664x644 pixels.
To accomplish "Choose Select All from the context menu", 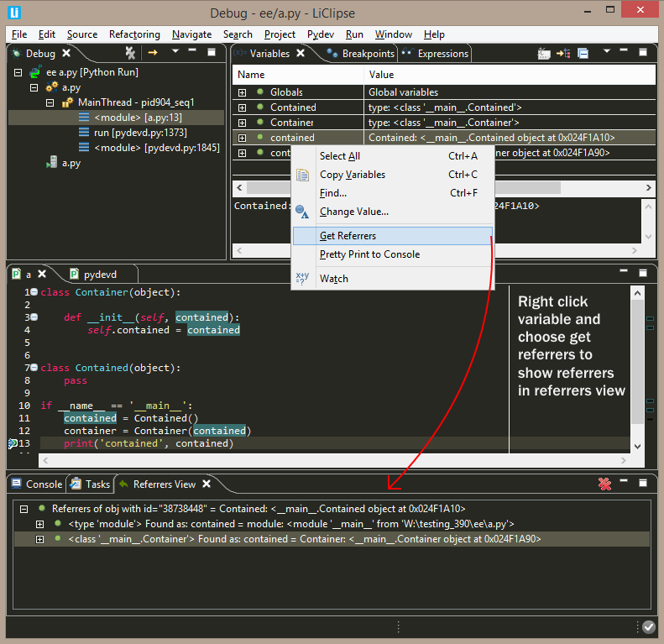I will click(x=393, y=156).
